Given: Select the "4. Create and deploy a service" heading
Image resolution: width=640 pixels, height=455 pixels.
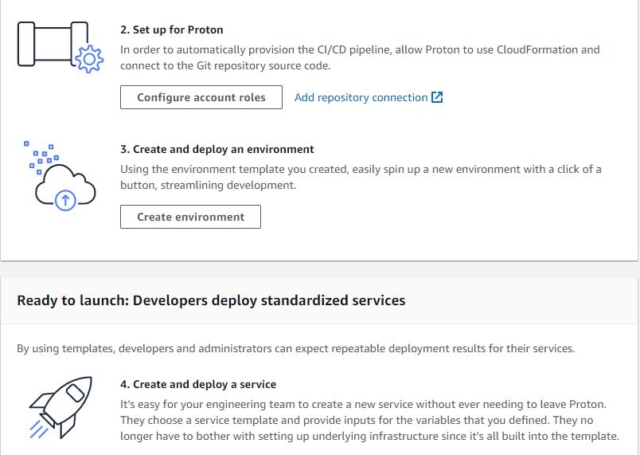Looking at the screenshot, I should point(198,384).
